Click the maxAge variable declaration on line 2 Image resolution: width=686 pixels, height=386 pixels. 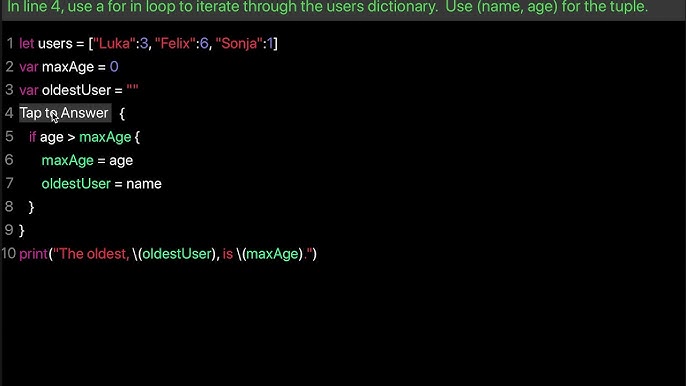click(x=68, y=67)
